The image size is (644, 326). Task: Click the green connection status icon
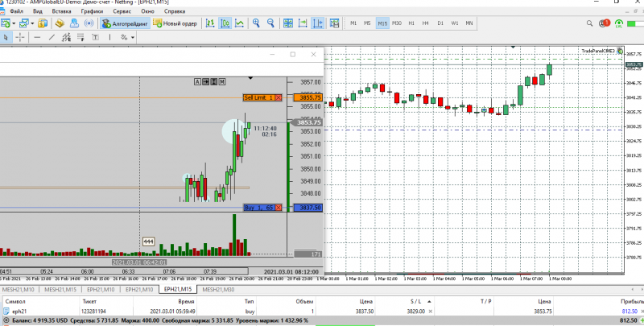pyautogui.click(x=618, y=24)
